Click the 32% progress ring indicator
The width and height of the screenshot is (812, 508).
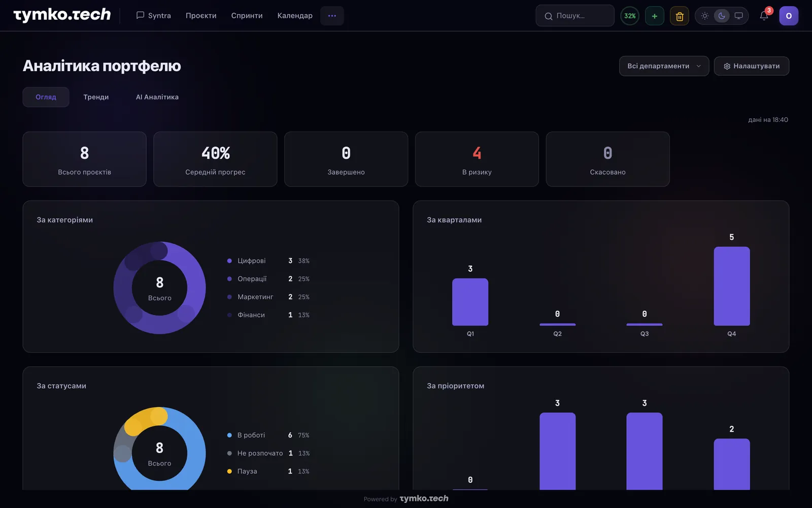(x=630, y=16)
